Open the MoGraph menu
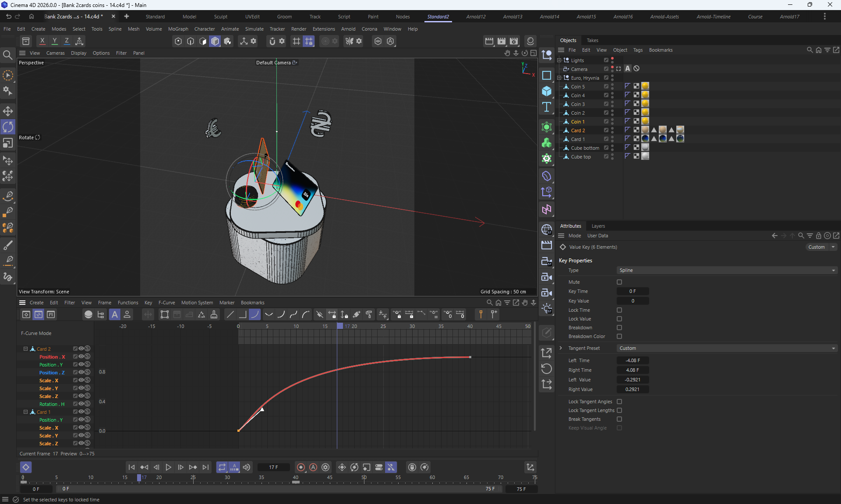841x504 pixels. click(178, 29)
